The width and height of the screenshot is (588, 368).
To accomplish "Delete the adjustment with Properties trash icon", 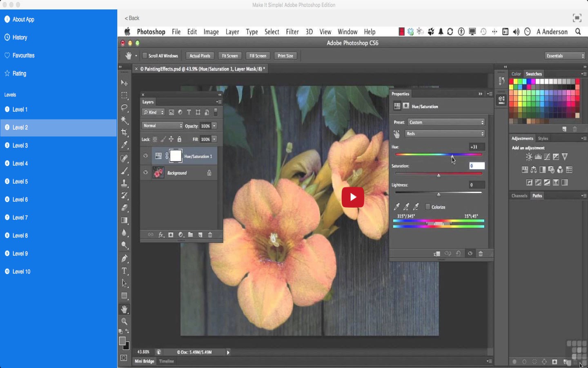I will click(x=481, y=254).
